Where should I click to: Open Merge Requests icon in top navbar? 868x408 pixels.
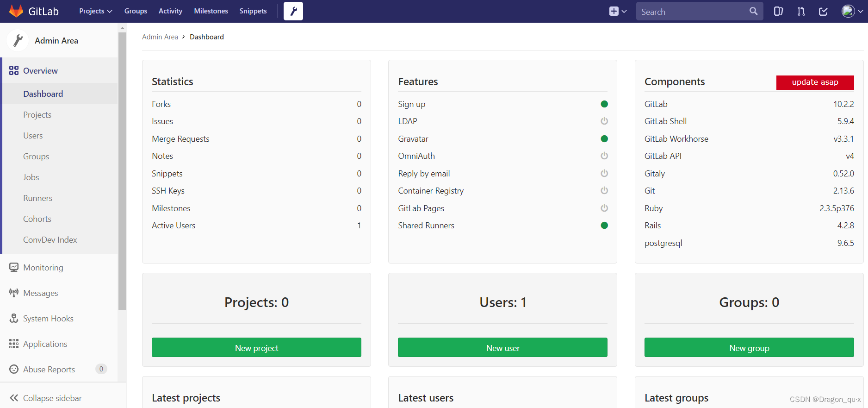click(x=801, y=11)
